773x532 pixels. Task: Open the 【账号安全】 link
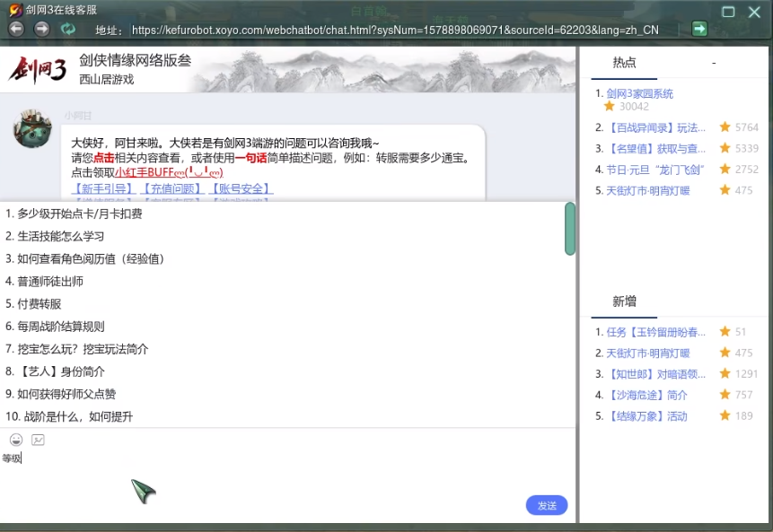[241, 188]
